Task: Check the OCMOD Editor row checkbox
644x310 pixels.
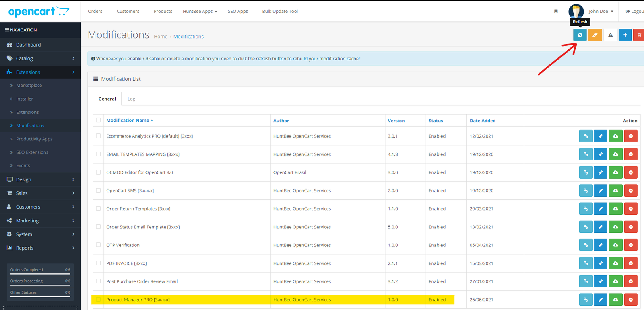Action: 98,172
